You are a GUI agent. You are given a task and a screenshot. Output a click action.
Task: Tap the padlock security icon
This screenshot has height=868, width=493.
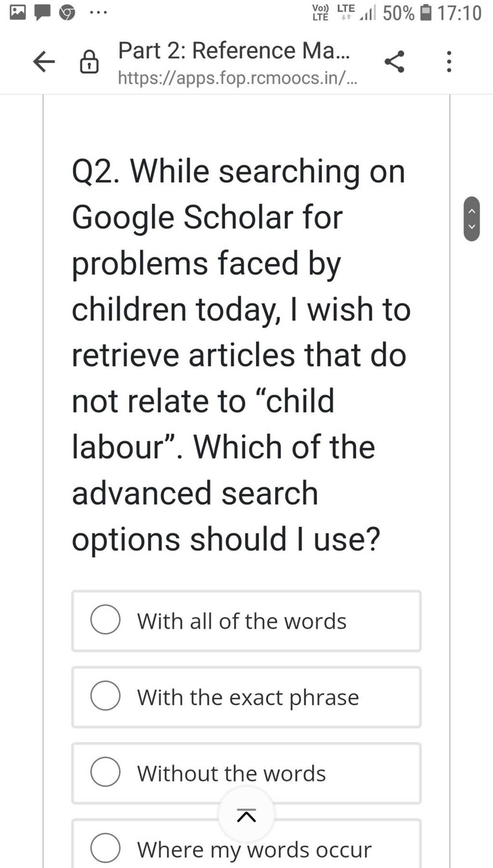click(x=89, y=62)
